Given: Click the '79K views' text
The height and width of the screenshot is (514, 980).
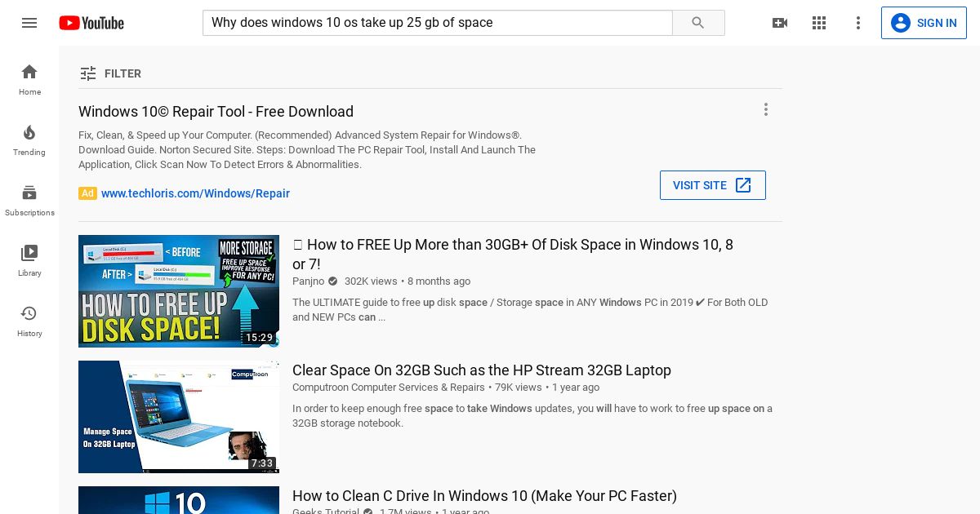Looking at the screenshot, I should click(x=519, y=388).
